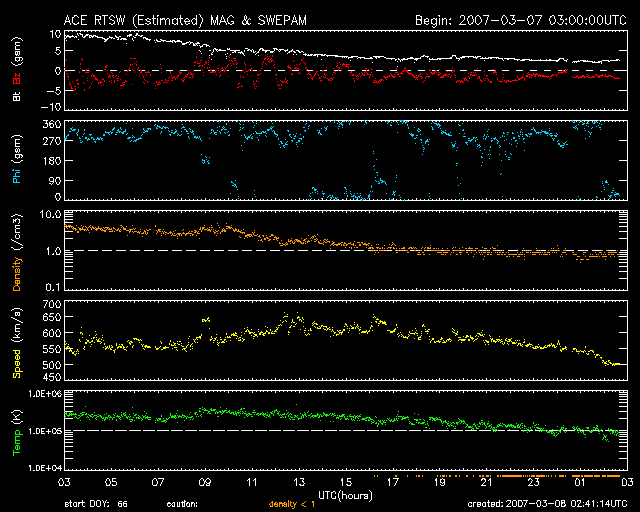Click the orange 'density < 1' legend text
The width and height of the screenshot is (640, 512).
292,505
